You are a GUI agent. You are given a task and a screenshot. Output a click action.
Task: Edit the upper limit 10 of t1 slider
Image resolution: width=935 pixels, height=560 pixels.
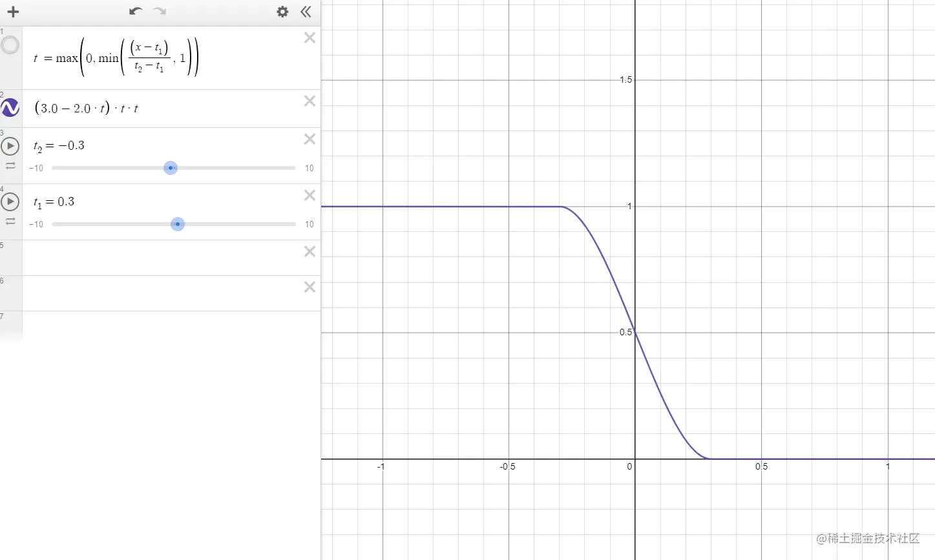coord(309,225)
